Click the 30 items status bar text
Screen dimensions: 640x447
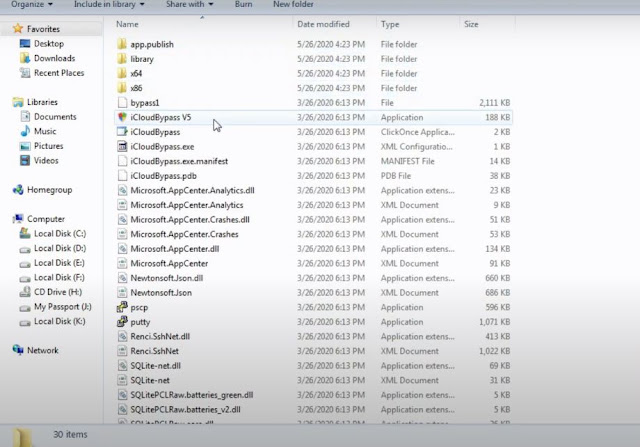click(x=70, y=434)
